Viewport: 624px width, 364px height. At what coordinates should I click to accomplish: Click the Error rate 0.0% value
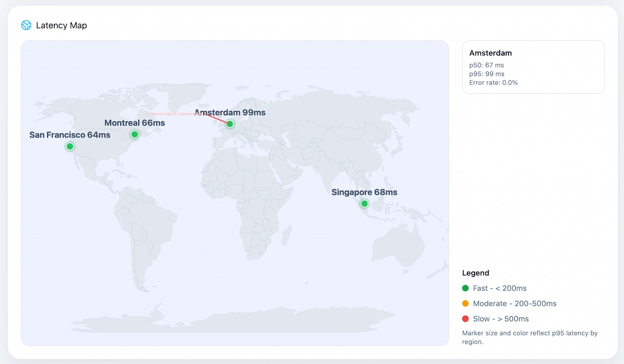click(493, 83)
